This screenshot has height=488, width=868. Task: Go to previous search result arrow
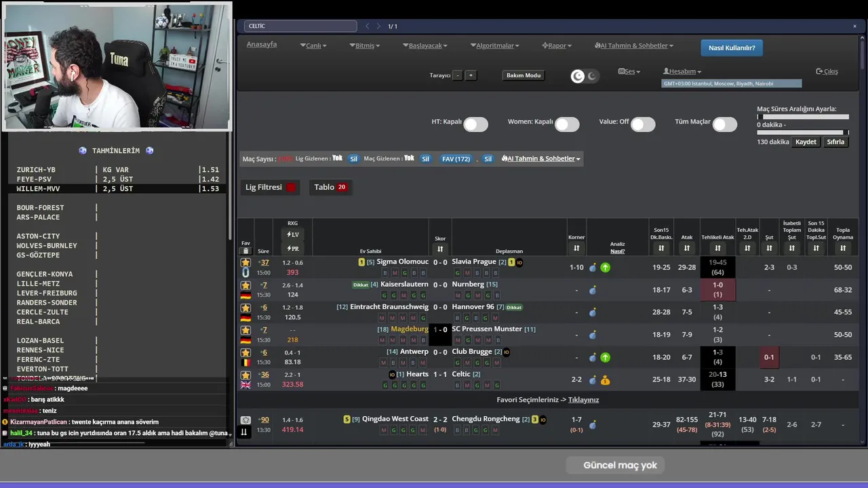368,26
